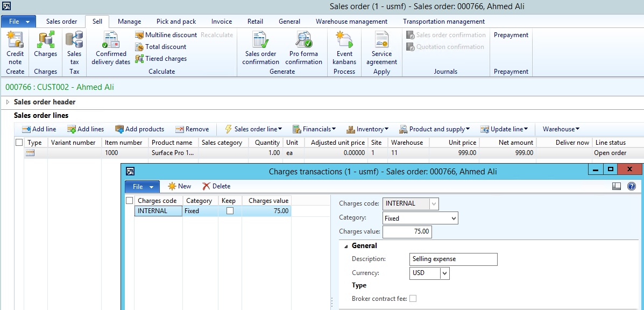Check the select-all box in sales lines grid
The width and height of the screenshot is (644, 310).
tap(19, 143)
